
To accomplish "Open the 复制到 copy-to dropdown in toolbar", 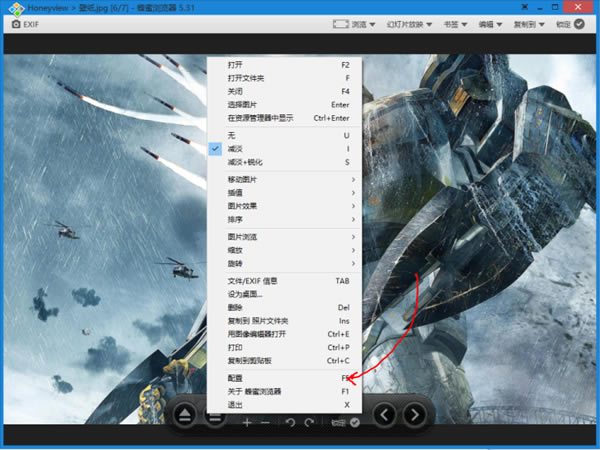I will click(x=529, y=24).
